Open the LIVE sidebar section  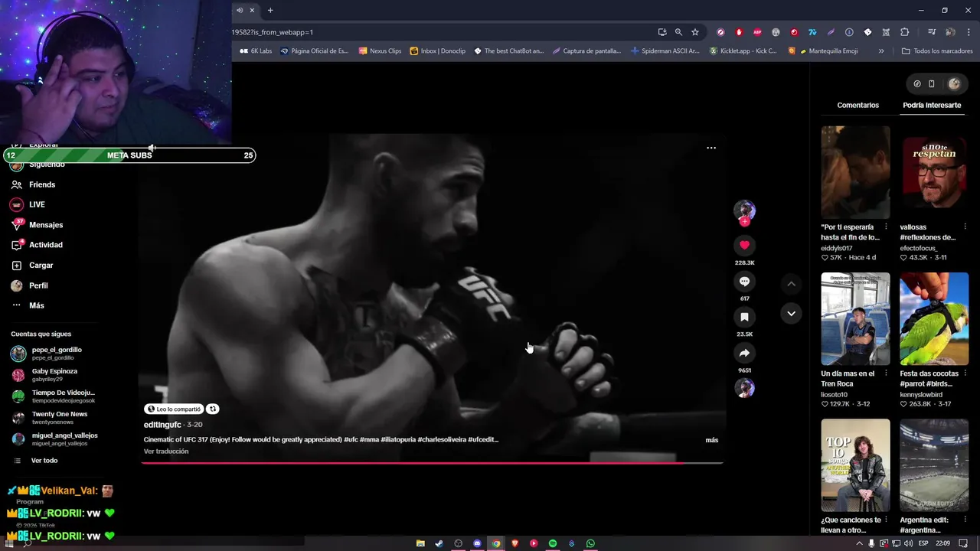coord(37,204)
